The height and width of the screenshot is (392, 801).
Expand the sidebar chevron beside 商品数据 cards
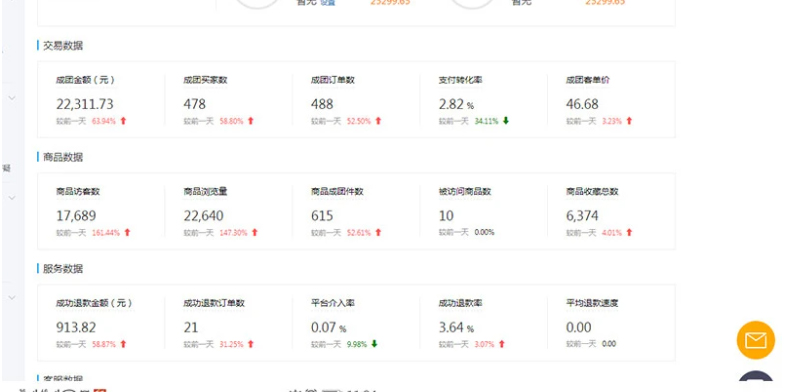click(x=13, y=198)
